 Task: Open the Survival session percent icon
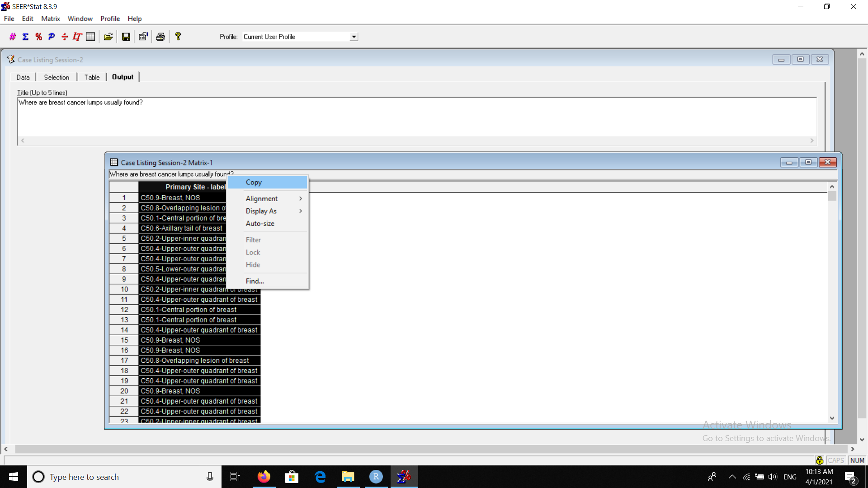point(38,37)
